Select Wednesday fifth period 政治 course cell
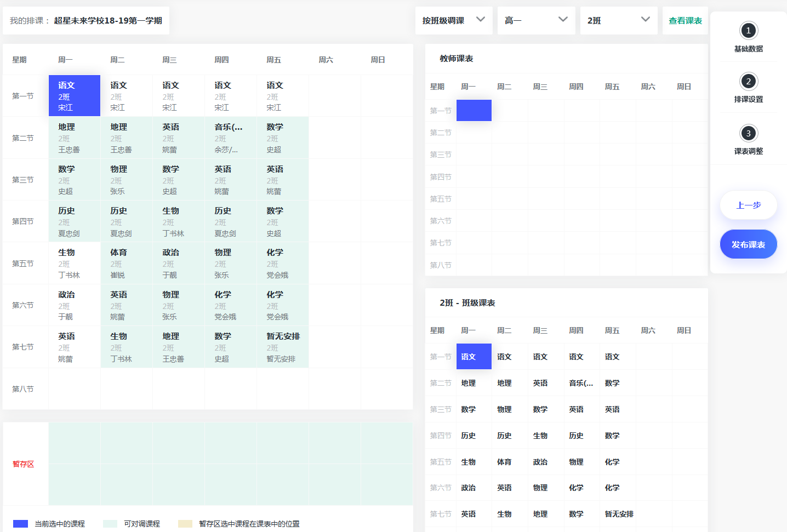 tap(179, 263)
